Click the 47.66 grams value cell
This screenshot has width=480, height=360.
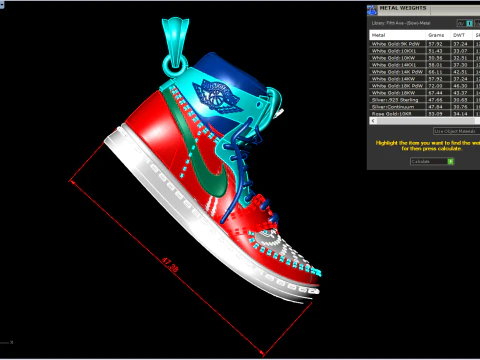point(438,100)
